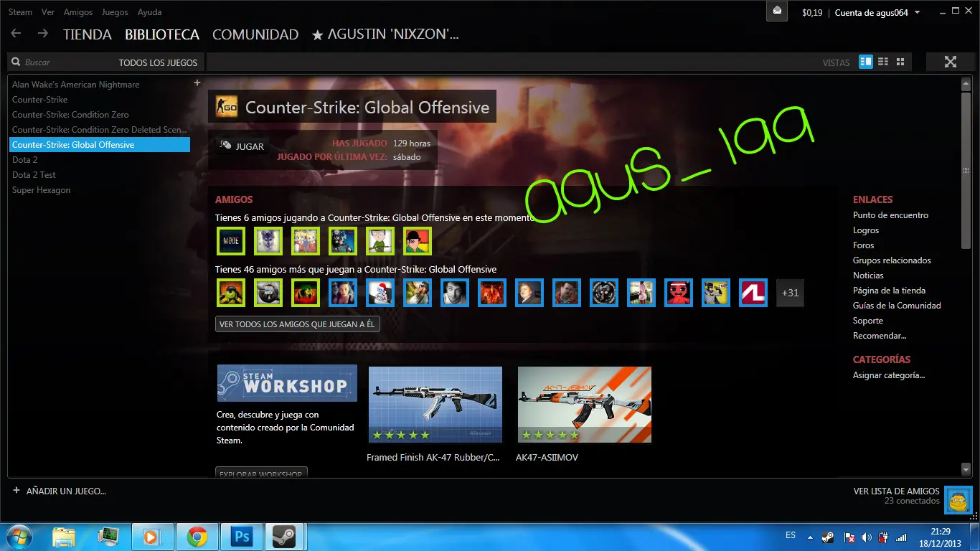Image resolution: width=980 pixels, height=551 pixels.
Task: Open the friends list avatar icon
Action: pyautogui.click(x=958, y=500)
